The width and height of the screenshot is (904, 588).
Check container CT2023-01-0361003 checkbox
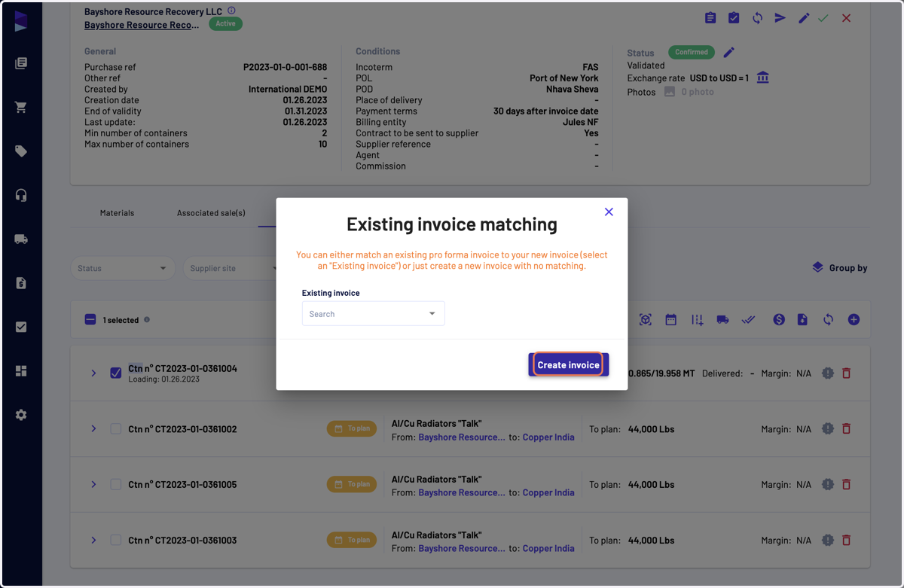click(116, 540)
